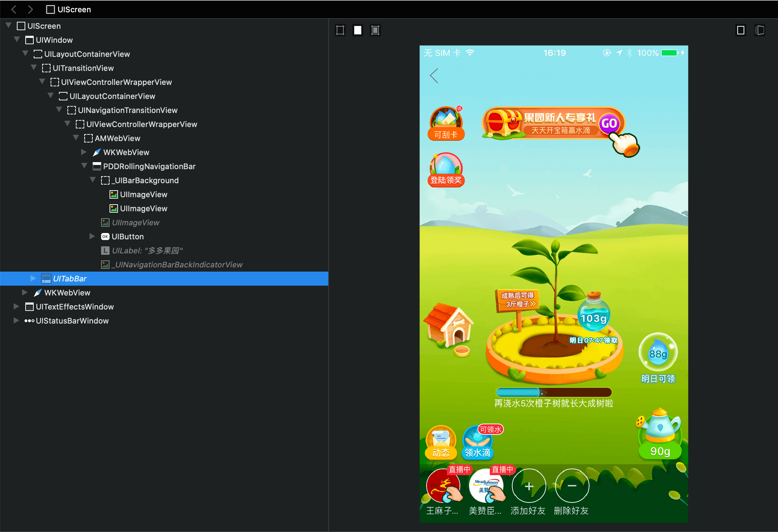
Task: Open the 动态 activity icon
Action: pyautogui.click(x=441, y=442)
